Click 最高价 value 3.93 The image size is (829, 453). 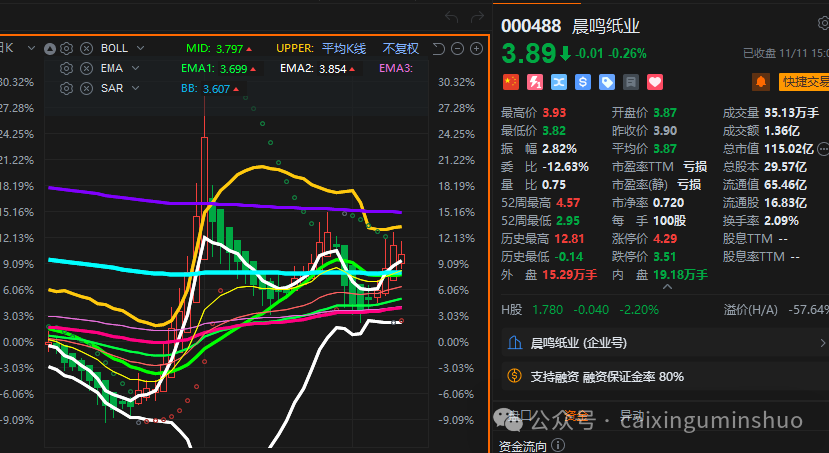click(554, 113)
